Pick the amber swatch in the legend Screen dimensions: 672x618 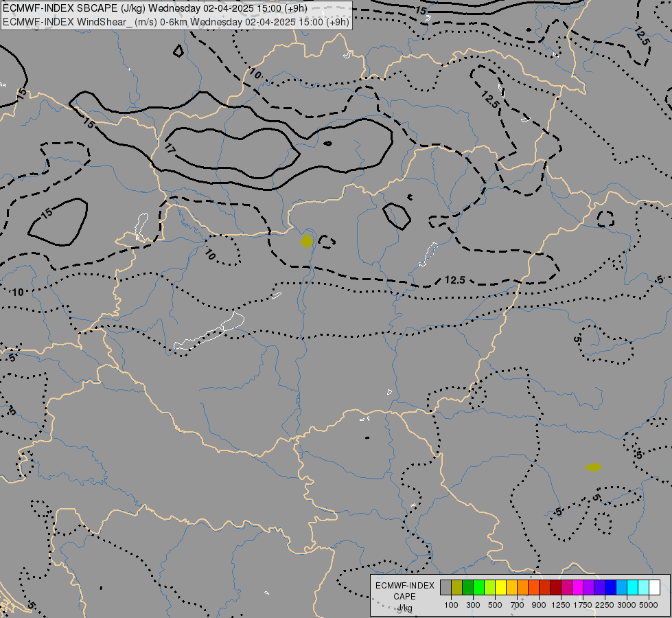[x=511, y=588]
